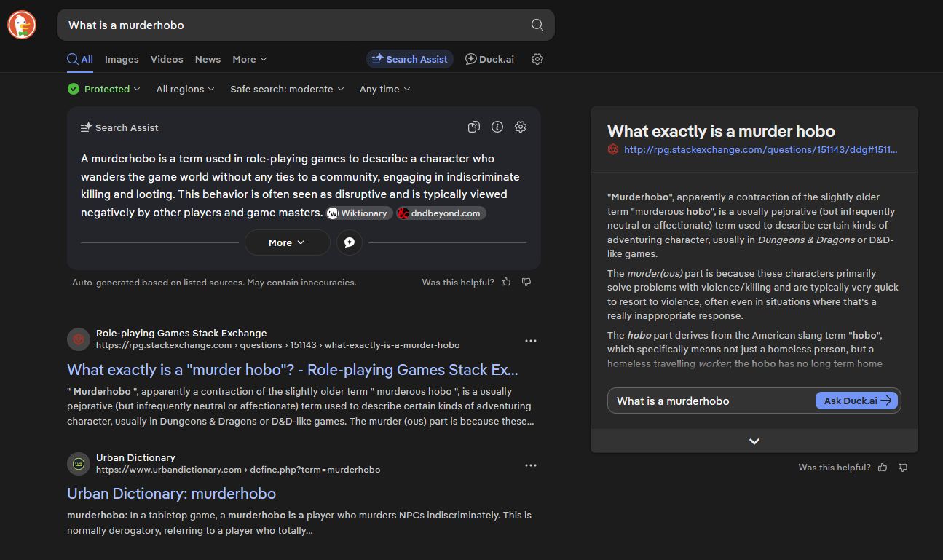
Task: Click the 'What exactly is a murder hobo' heading
Action: tap(721, 132)
